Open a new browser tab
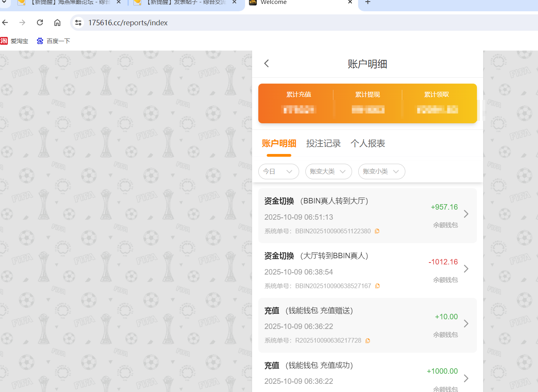Screen dimensions: 538x392 [367, 3]
